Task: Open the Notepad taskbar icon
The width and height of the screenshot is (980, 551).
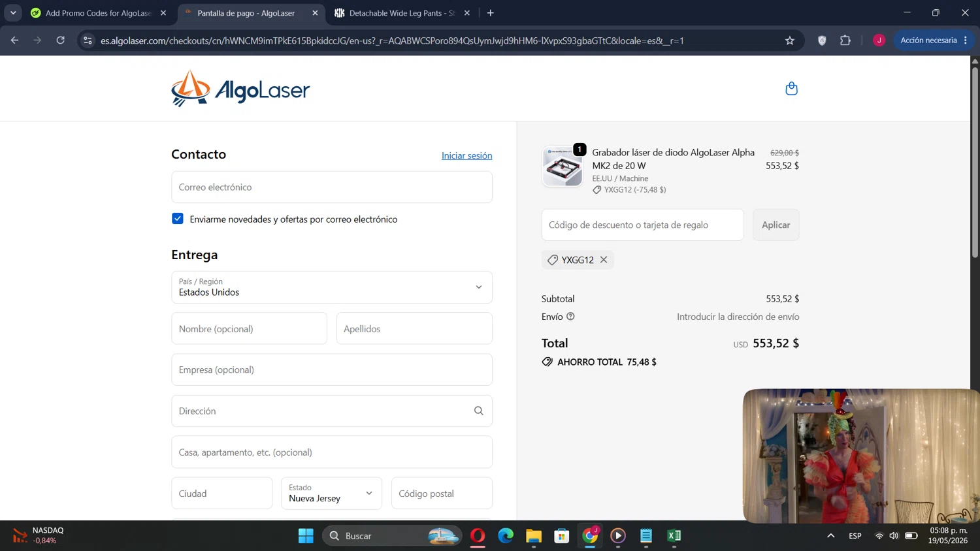Action: [x=646, y=536]
